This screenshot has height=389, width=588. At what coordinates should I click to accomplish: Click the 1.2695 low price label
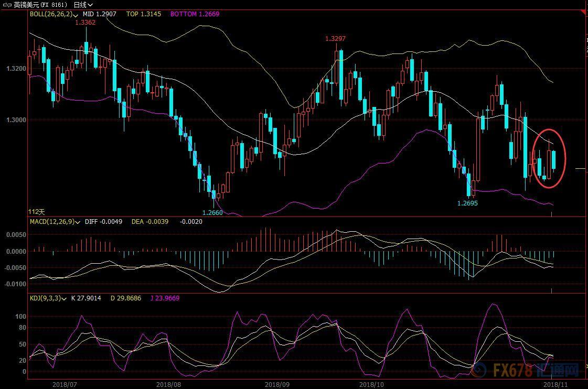click(x=467, y=203)
